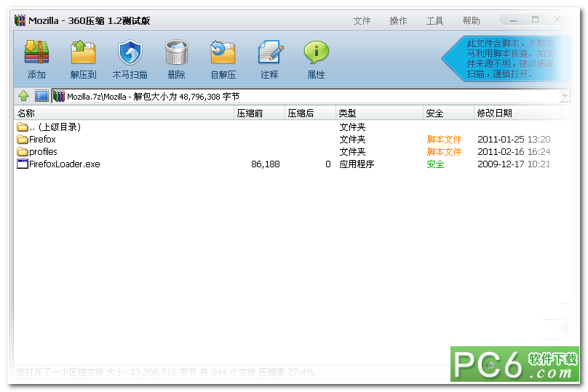Click the 360压缩 app icon in title bar
The width and height of the screenshot is (588, 392).
pos(20,20)
